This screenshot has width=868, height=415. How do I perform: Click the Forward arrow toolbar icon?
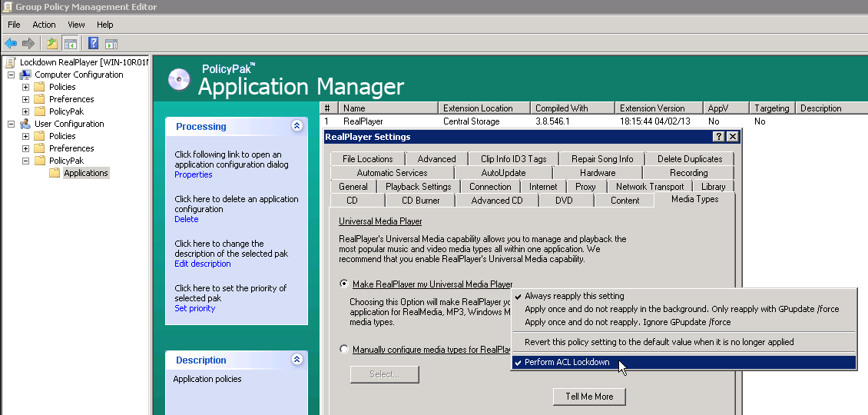[x=28, y=43]
